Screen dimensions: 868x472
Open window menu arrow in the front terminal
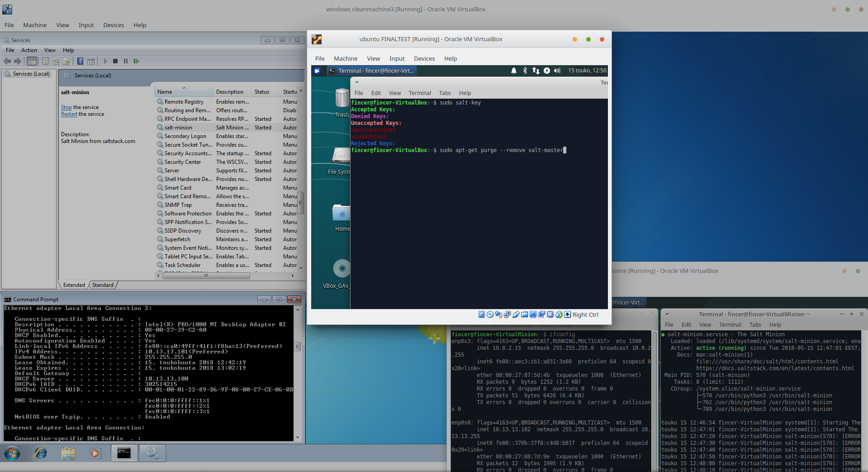357,82
